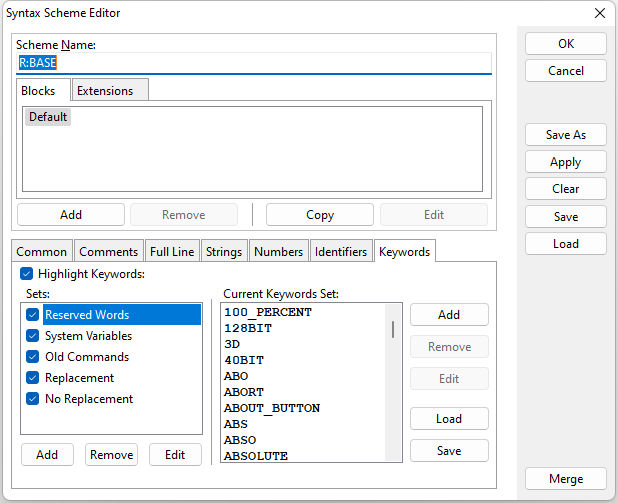Uncheck the No Replacement set checkbox
This screenshot has height=503, width=618.
(32, 399)
